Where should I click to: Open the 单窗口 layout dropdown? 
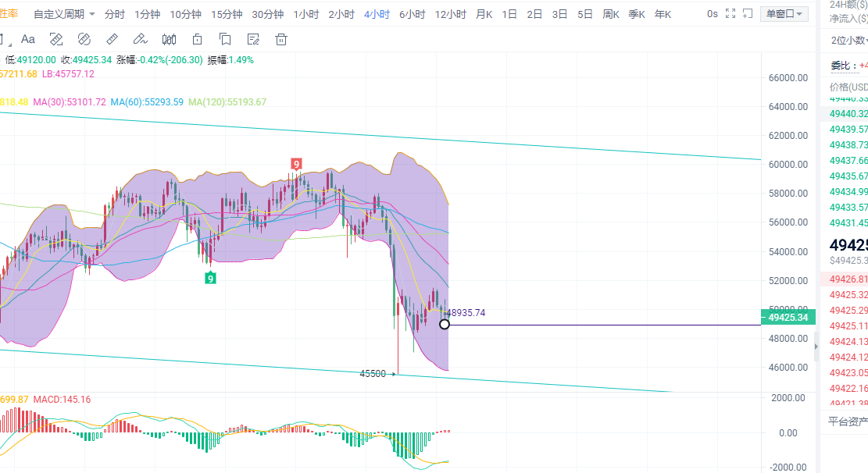point(784,14)
